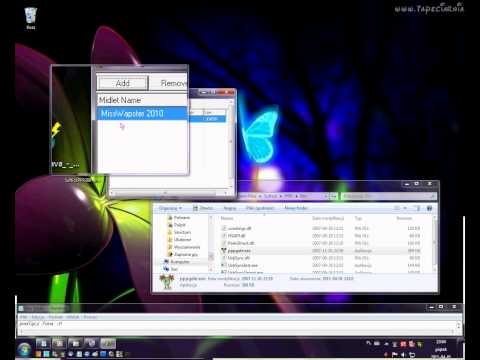
Task: Click the Remove button in midlet window
Action: [169, 83]
